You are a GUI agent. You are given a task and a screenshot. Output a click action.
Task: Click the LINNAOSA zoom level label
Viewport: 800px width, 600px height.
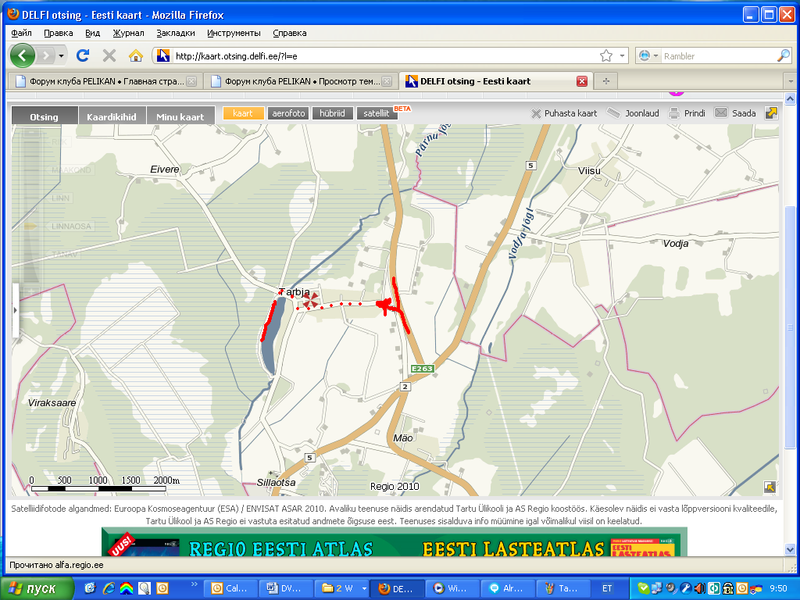71,226
